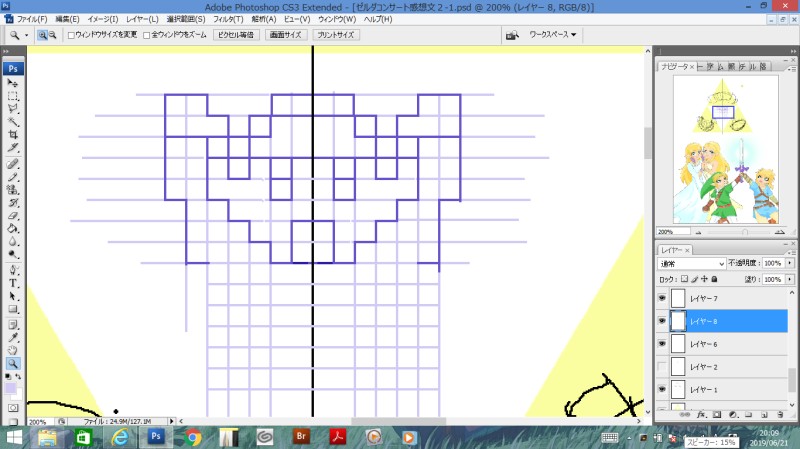Select the Clone Stamp tool
The height and width of the screenshot is (449, 800).
13,190
